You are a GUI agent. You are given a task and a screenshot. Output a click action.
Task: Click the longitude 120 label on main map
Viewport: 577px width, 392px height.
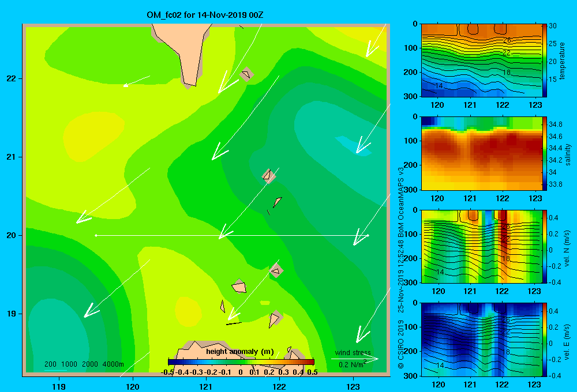[133, 386]
